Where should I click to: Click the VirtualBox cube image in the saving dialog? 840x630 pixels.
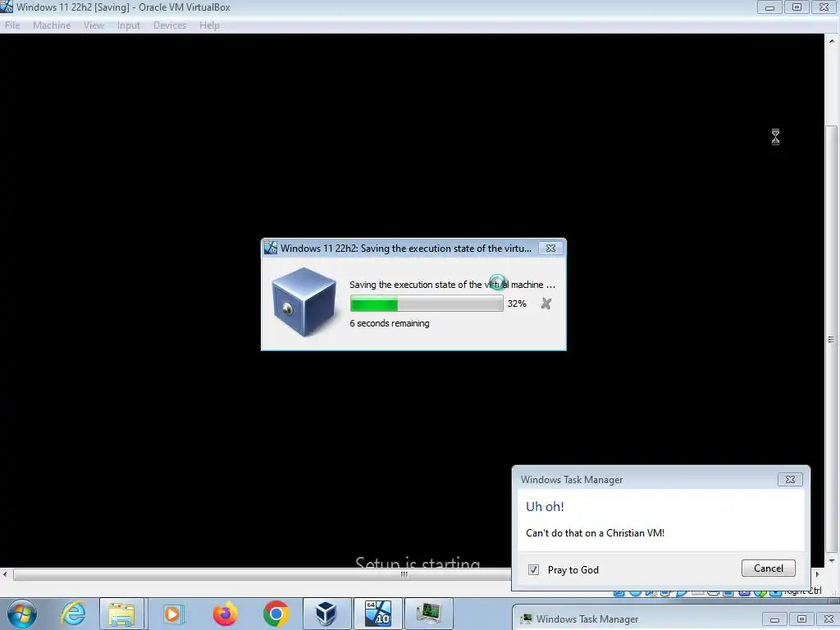pos(304,302)
